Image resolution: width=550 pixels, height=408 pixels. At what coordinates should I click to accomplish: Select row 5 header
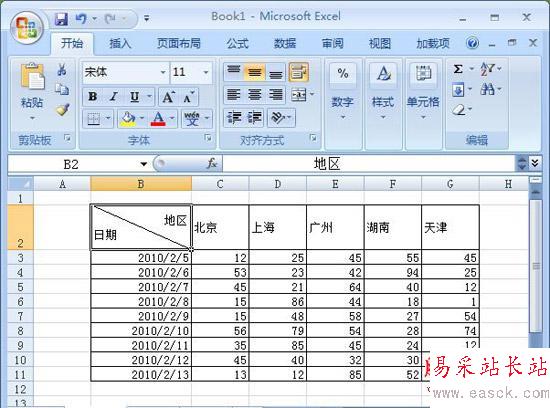click(x=20, y=287)
